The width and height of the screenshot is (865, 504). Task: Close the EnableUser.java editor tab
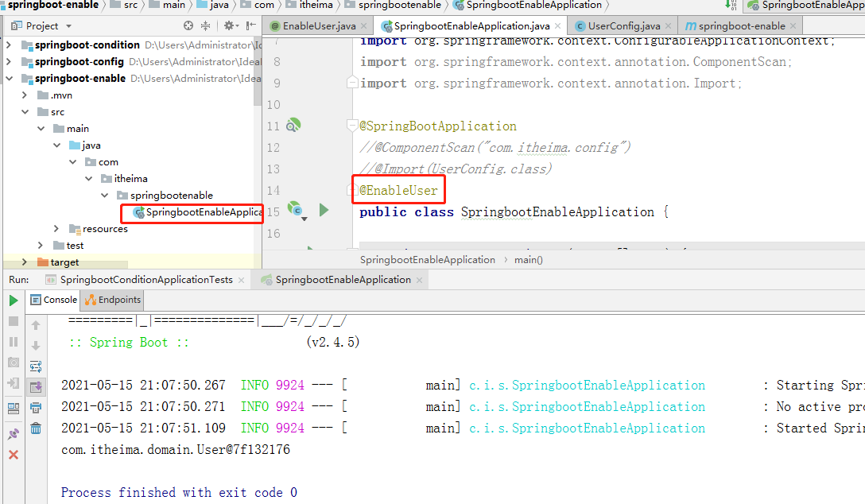click(x=363, y=26)
